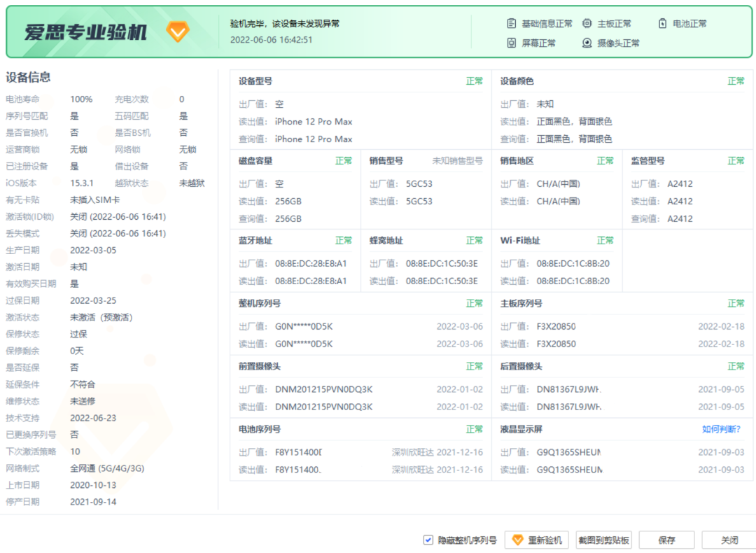Click the 重新验机 button
Viewport: 756px width, 553px height.
[x=537, y=540]
